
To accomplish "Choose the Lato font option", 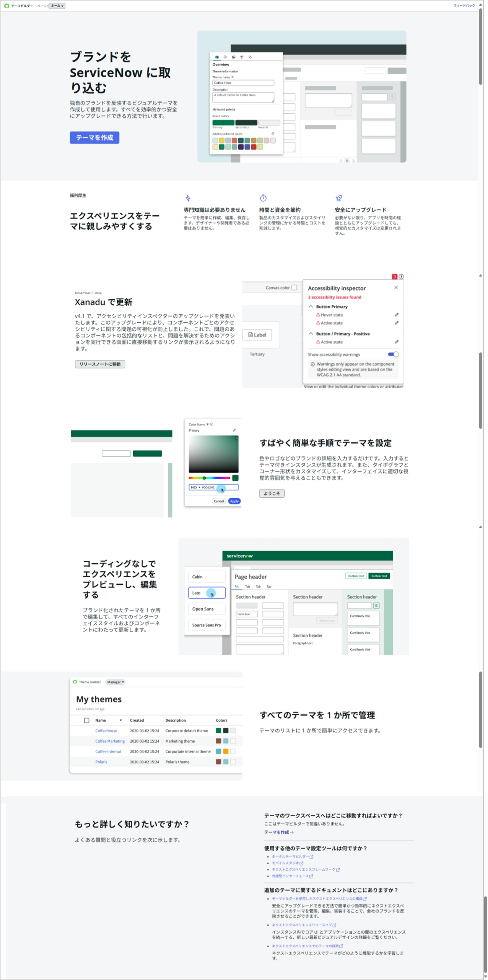I will 207,593.
